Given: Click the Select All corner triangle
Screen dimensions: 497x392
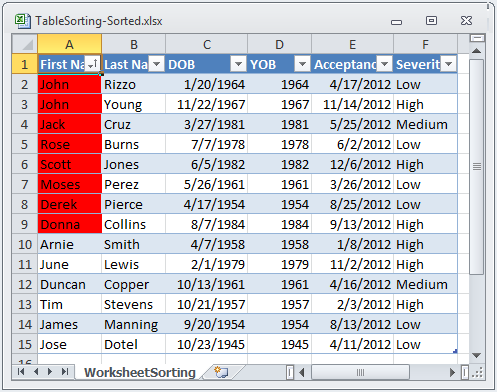Looking at the screenshot, I should pyautogui.click(x=25, y=44).
